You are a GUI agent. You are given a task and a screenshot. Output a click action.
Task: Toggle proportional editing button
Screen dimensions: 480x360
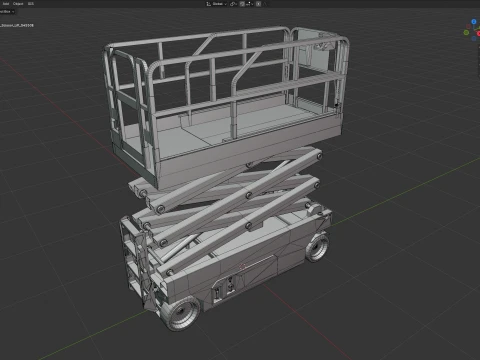tap(258, 4)
